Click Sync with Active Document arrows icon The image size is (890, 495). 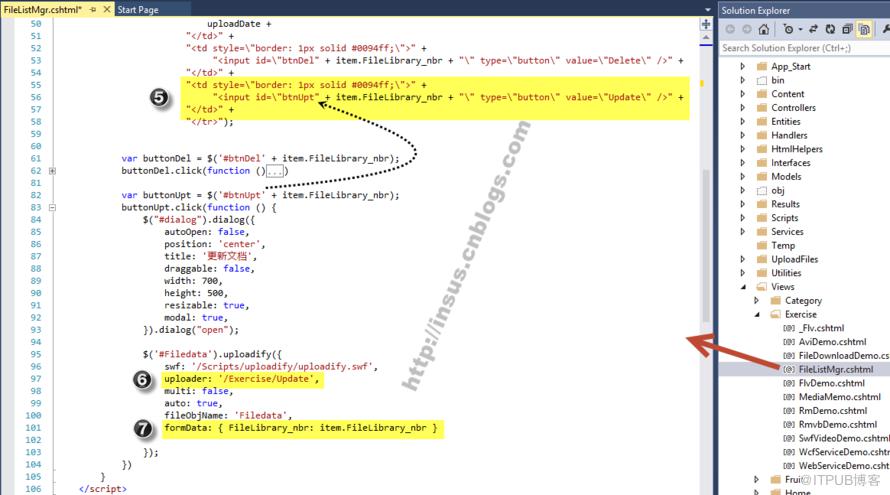tap(813, 29)
